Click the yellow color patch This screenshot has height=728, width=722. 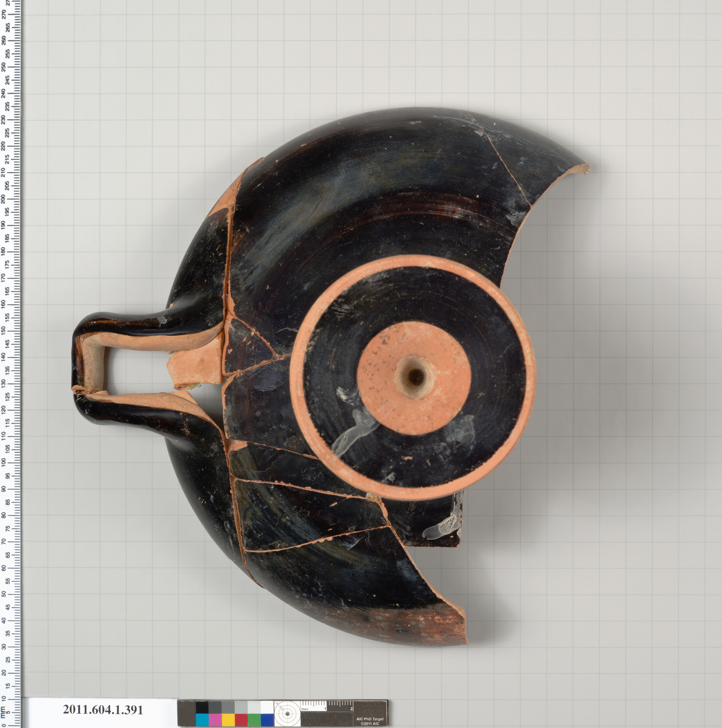pyautogui.click(x=228, y=720)
